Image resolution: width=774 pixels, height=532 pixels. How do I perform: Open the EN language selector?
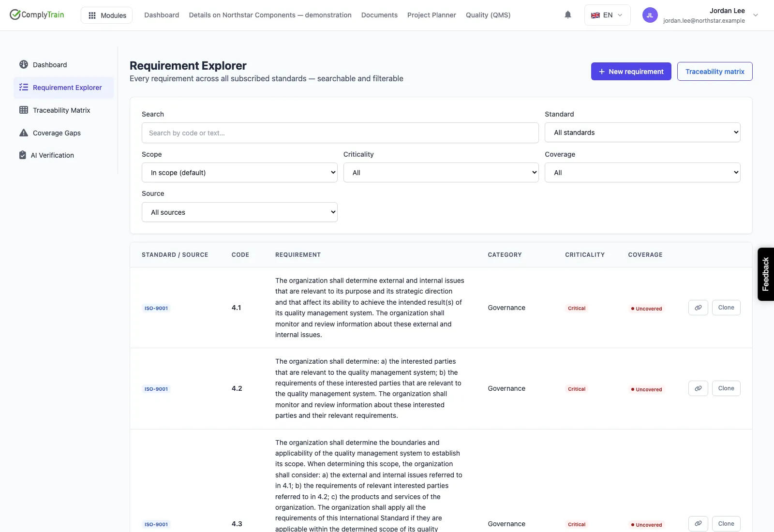607,15
